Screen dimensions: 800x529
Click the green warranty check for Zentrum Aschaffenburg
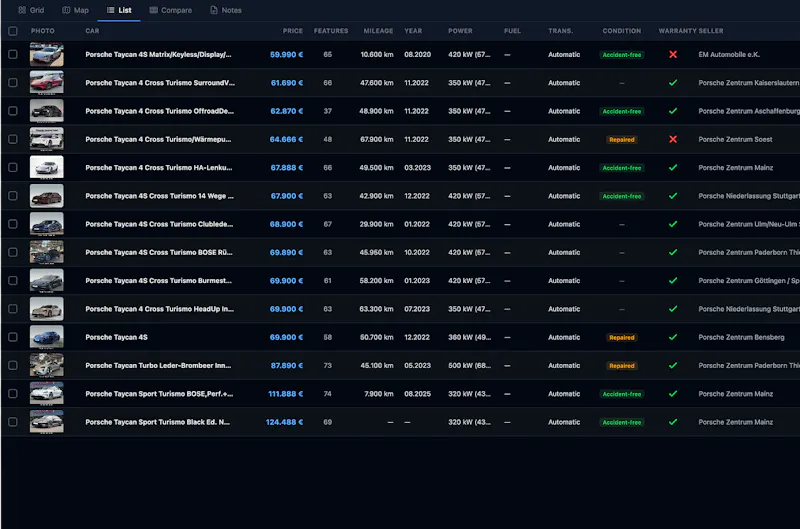[x=673, y=111]
